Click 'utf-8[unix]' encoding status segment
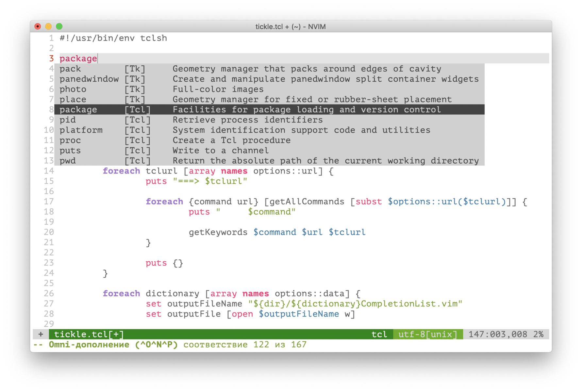This screenshot has height=392, width=582. [x=428, y=334]
